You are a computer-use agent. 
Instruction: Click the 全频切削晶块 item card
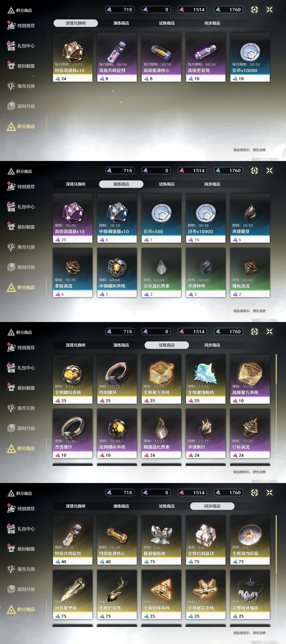(x=206, y=540)
